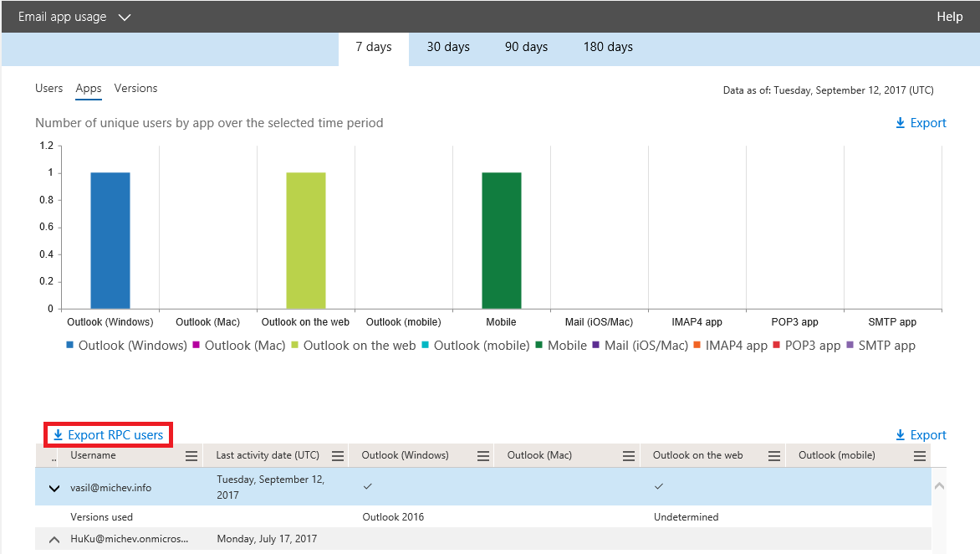Click the light green Outlook on the web bar
980x554 pixels.
[x=306, y=241]
